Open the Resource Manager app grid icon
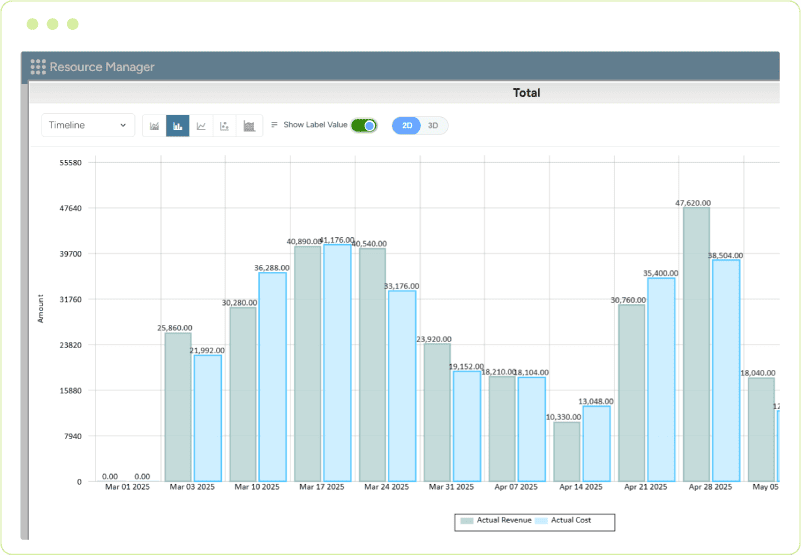Viewport: 801px width, 555px height. coord(38,67)
